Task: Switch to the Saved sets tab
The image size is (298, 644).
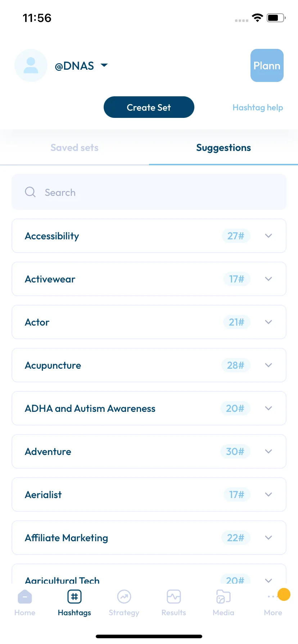Action: [74, 148]
